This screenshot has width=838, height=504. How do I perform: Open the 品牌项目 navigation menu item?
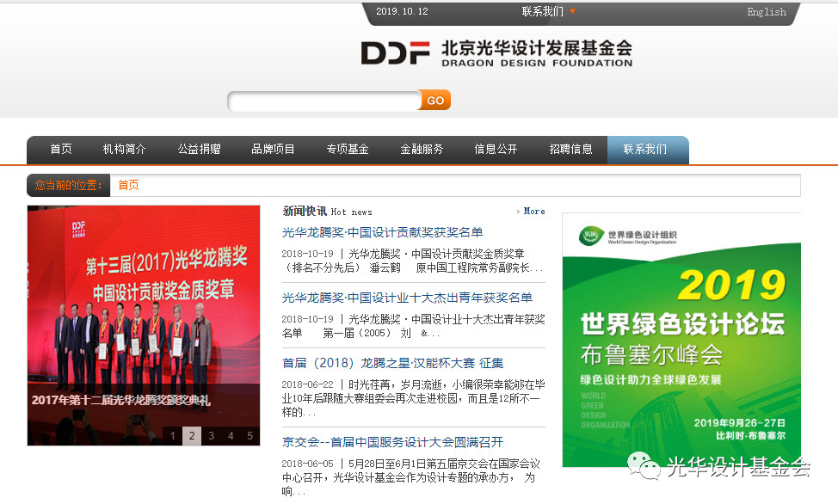point(273,149)
